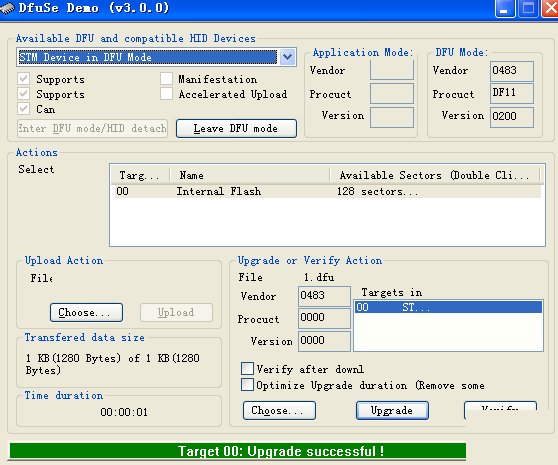Click the Application Mode Version field

point(392,117)
